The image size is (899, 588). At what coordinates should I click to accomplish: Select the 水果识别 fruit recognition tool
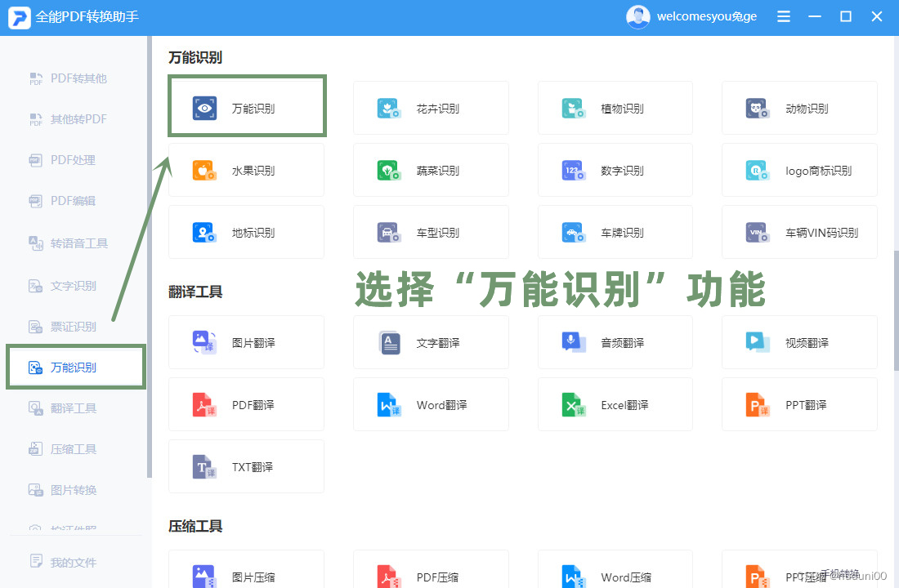pos(246,169)
